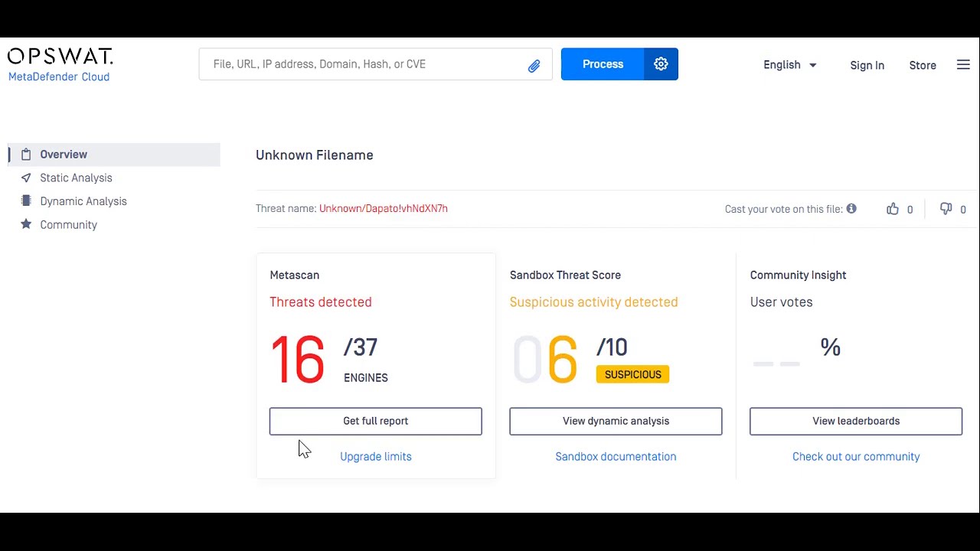The height and width of the screenshot is (551, 980).
Task: Vote thumbs up on this file
Action: 893,209
